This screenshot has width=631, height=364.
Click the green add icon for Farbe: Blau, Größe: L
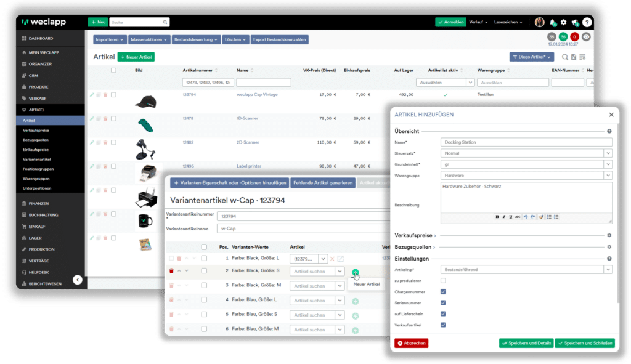356,301
